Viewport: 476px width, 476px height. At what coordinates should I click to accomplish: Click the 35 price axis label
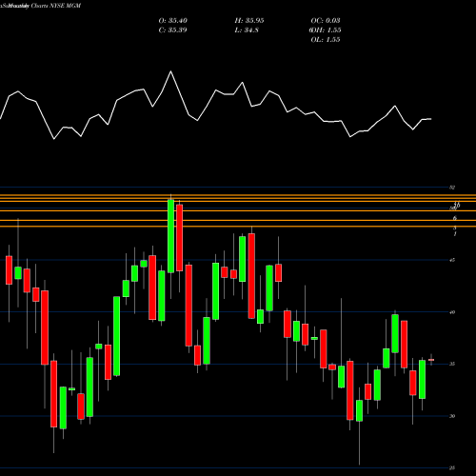click(x=452, y=364)
